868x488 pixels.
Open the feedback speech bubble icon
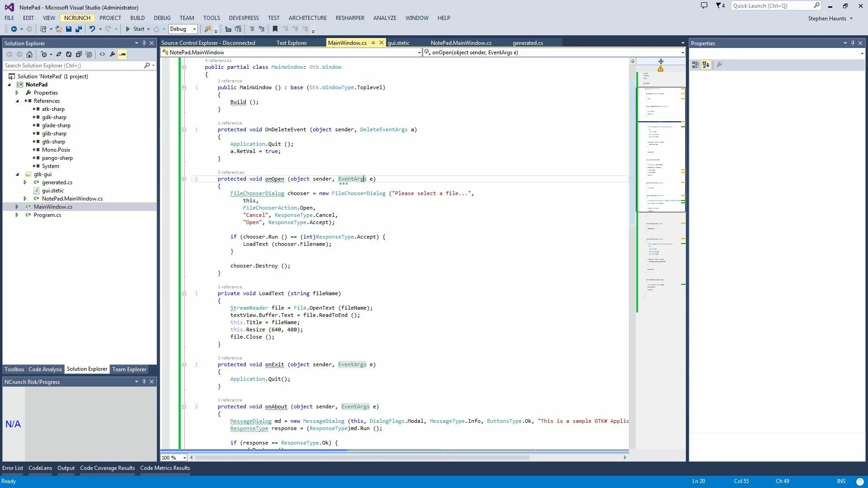(x=704, y=5)
